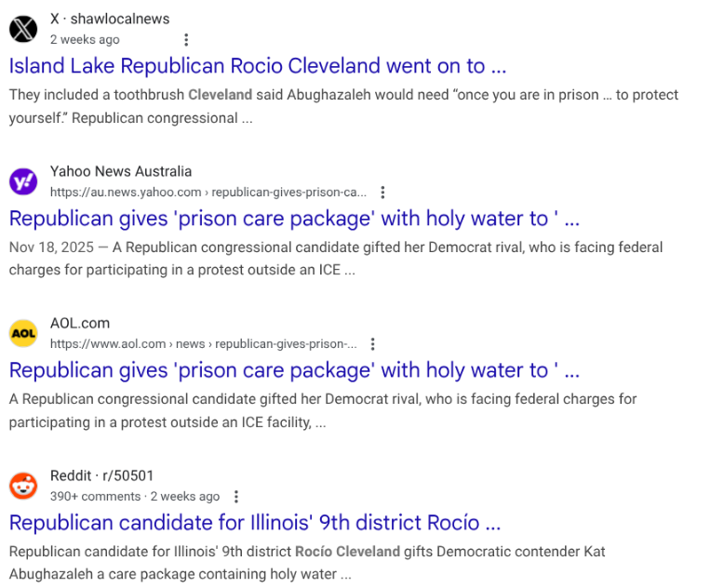Open 'Island Lake Republican Rocio Cleveland' link

click(x=258, y=66)
